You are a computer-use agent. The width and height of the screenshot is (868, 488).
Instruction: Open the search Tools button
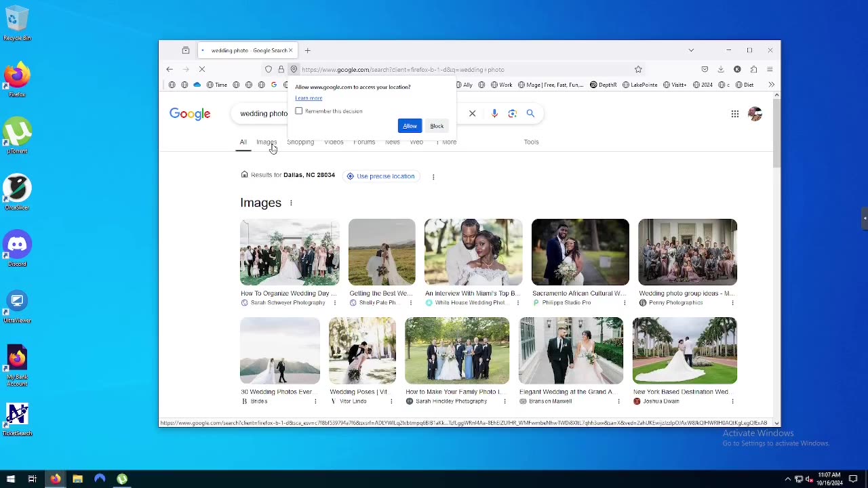point(531,142)
